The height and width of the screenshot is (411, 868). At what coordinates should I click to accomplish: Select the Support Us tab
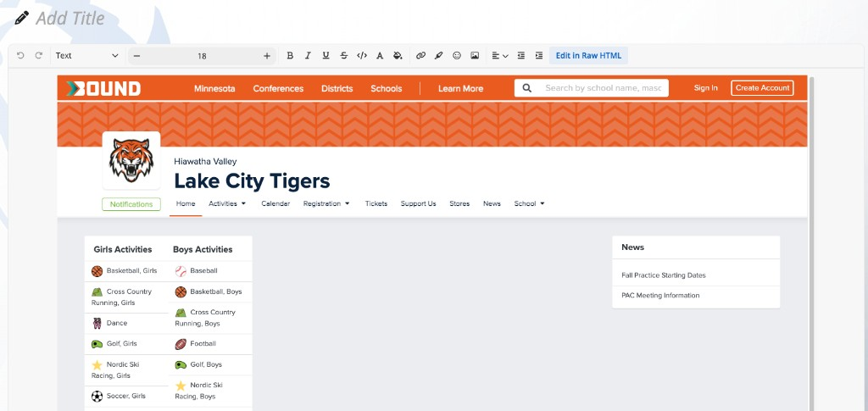coord(419,203)
